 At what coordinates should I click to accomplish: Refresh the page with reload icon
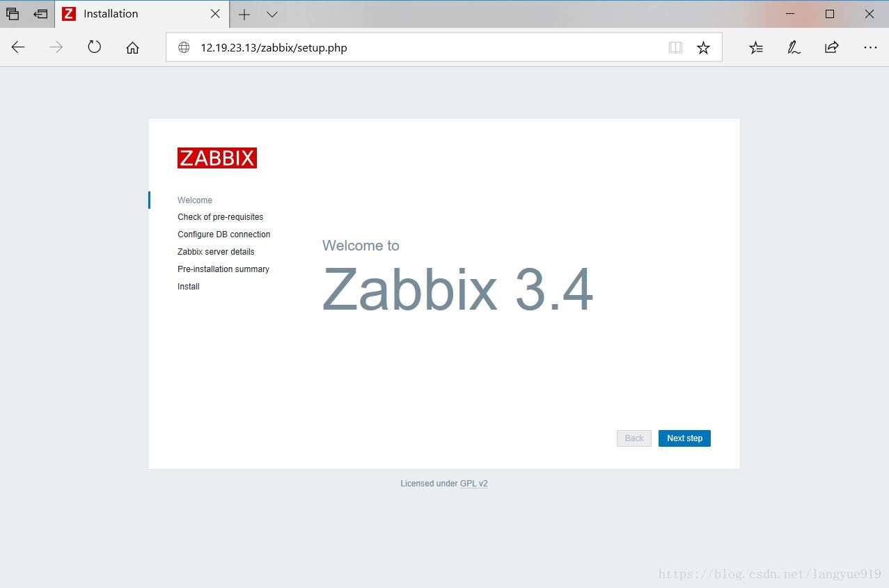(x=94, y=47)
